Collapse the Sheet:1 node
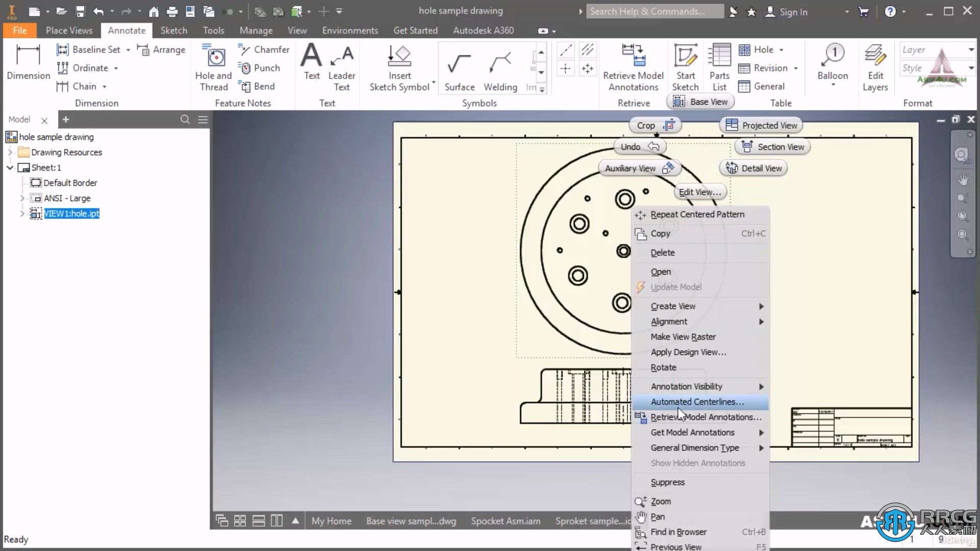This screenshot has width=980, height=551. [x=10, y=167]
